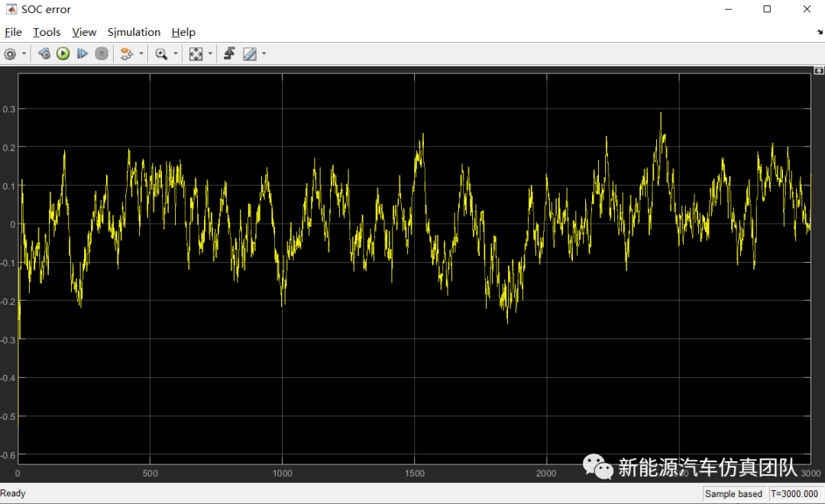Open the Highlight Simulink Block dropdown arrow
This screenshot has width=825, height=504.
point(141,53)
